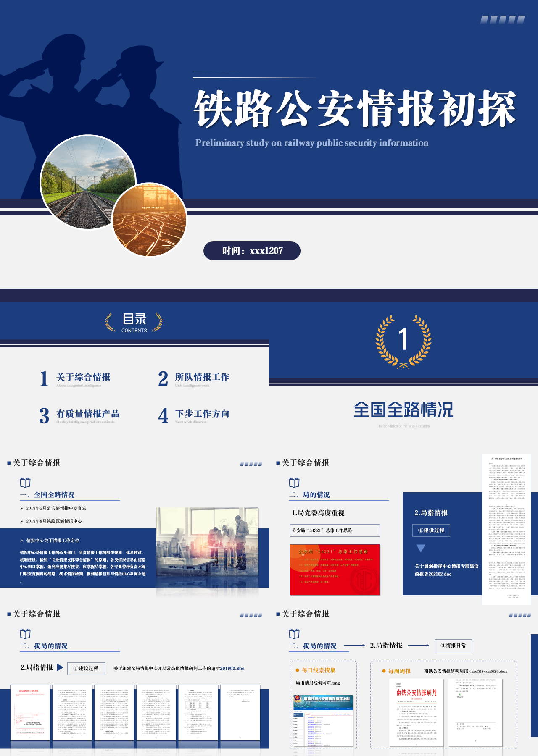The width and height of the screenshot is (538, 756).
Task: Click the ②情报日常 box
Action: [453, 646]
